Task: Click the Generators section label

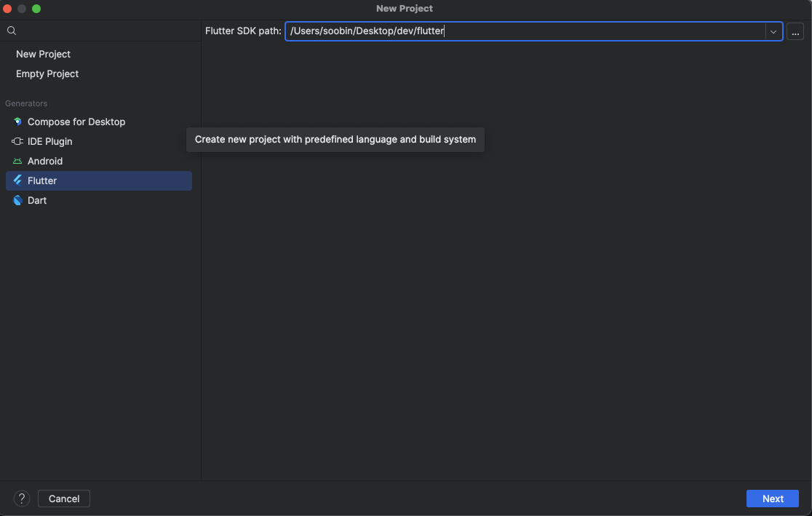Action: [x=26, y=103]
